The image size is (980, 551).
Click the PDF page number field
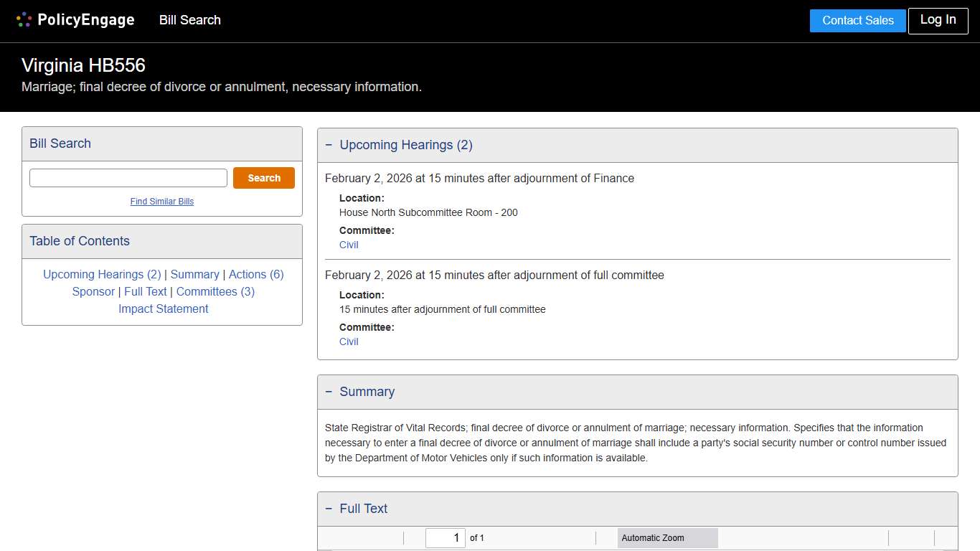[x=445, y=538]
